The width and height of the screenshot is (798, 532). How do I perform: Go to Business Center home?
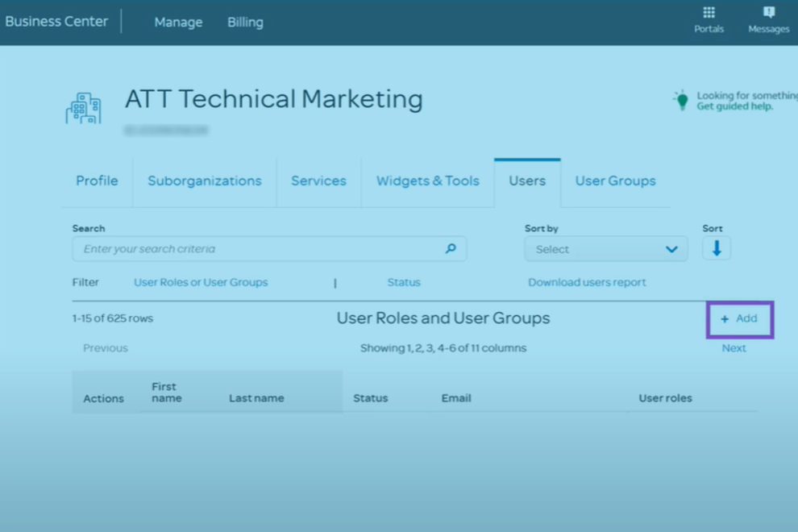click(56, 22)
